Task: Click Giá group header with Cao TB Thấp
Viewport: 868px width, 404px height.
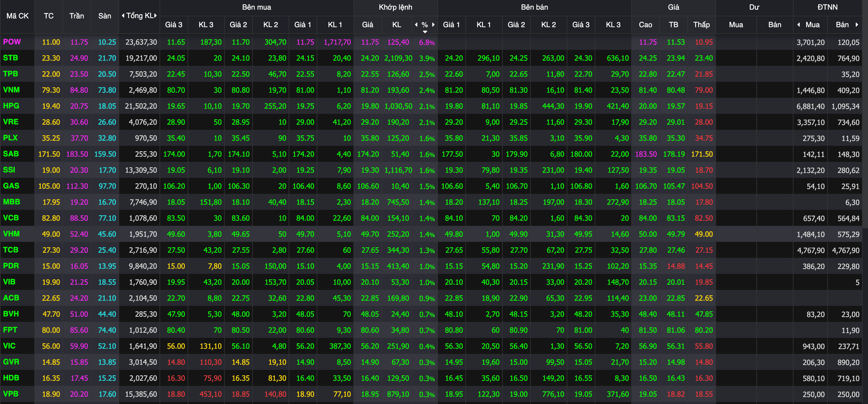Action: click(x=673, y=7)
